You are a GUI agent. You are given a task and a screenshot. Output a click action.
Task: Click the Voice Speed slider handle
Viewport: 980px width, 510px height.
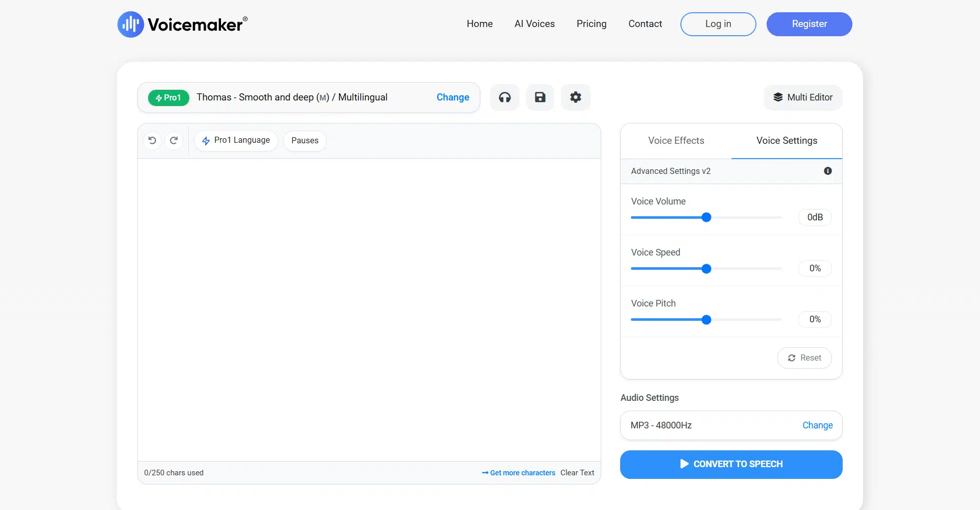(706, 269)
